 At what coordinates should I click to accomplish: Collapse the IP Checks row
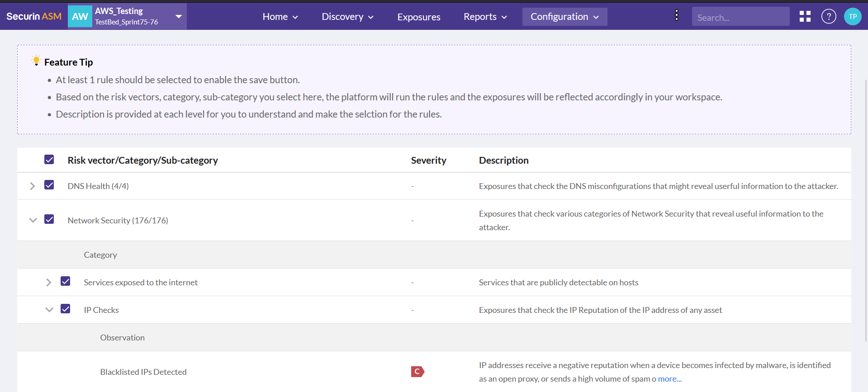click(x=49, y=310)
